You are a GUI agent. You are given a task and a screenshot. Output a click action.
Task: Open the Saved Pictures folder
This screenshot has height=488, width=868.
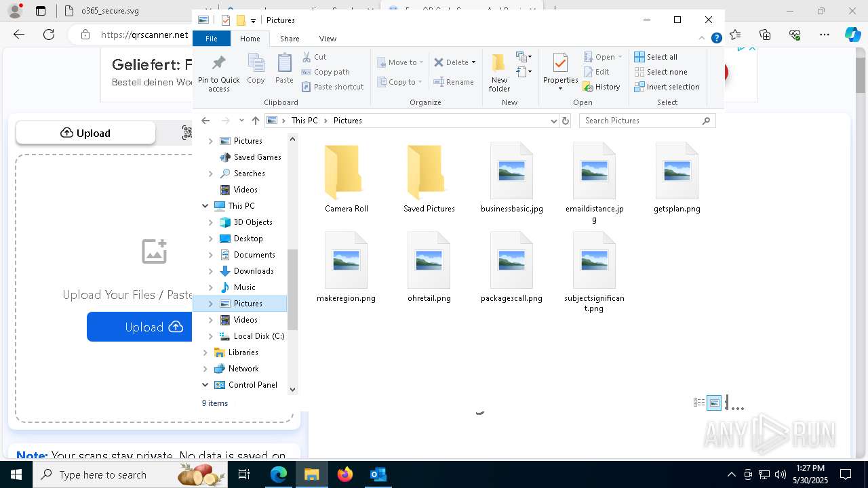(x=429, y=178)
